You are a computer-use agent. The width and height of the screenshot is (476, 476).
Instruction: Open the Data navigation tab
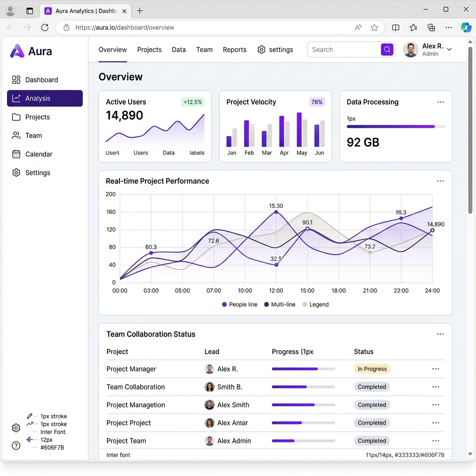pos(178,49)
